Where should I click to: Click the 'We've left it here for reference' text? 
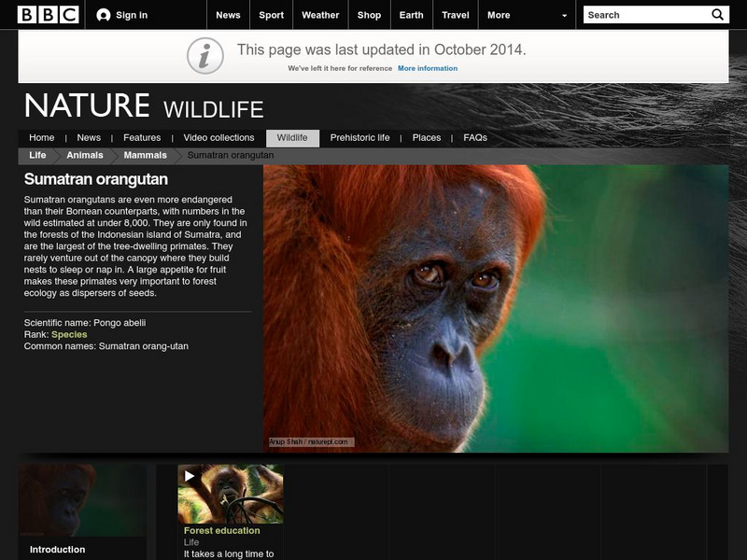(340, 68)
